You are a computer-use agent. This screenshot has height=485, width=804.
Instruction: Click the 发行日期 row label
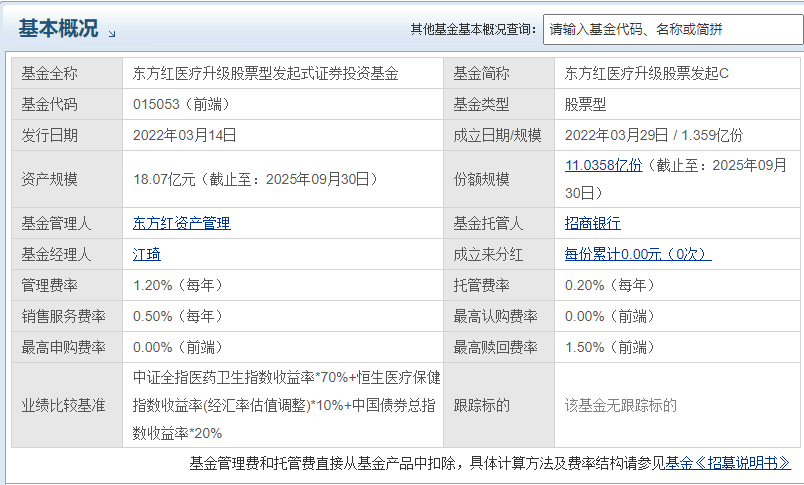tap(49, 135)
